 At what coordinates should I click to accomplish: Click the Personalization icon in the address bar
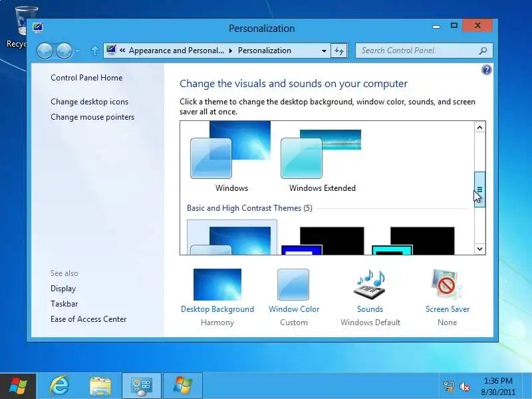[x=110, y=51]
